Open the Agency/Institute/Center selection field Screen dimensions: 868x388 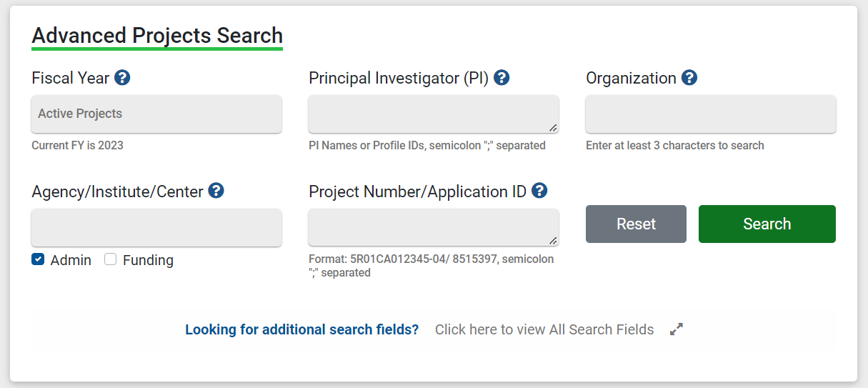(156, 228)
